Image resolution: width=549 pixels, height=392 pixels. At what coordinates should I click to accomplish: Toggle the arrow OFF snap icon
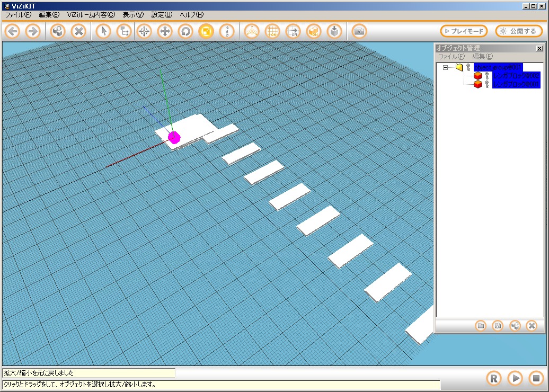pos(293,31)
